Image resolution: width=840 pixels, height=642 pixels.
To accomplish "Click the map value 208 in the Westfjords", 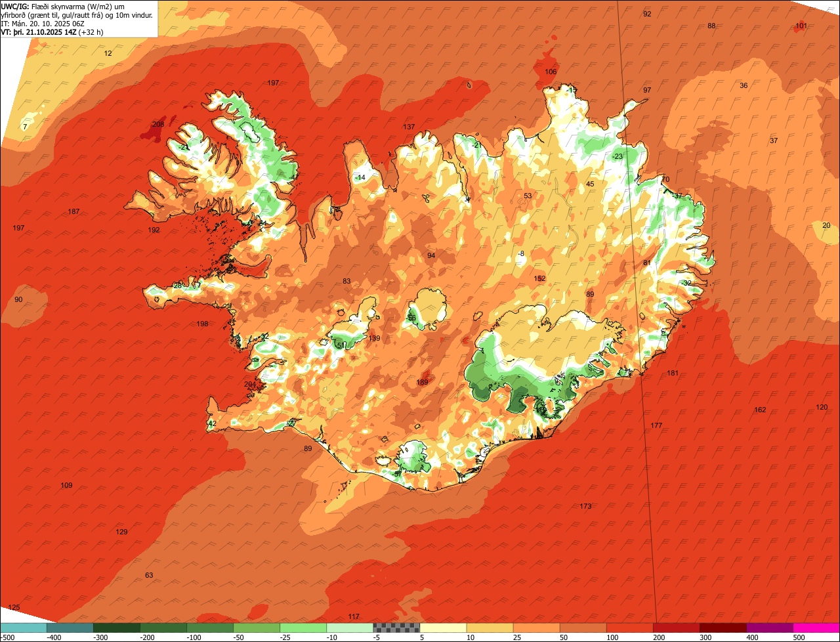I will (158, 124).
